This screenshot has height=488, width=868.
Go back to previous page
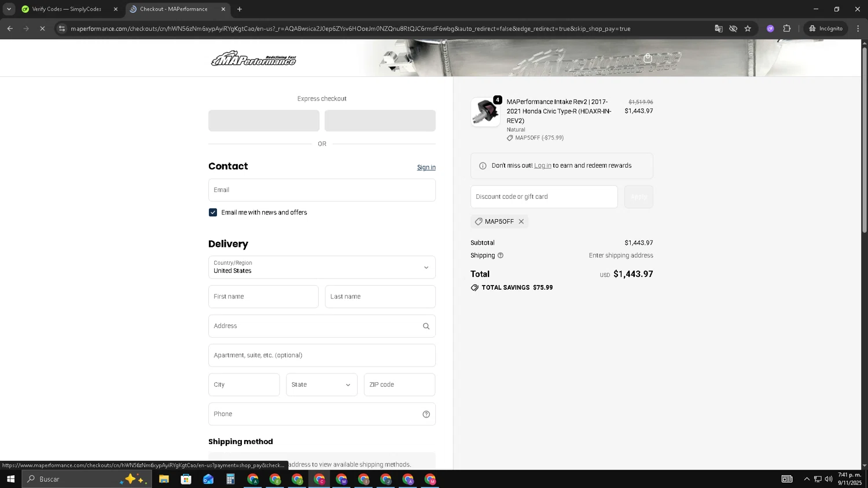[10, 28]
